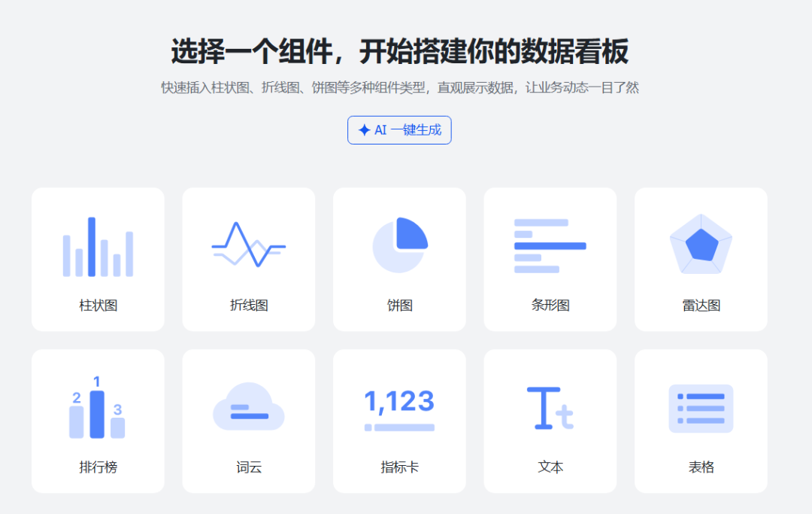Select the 折线图 (line chart) component icon
This screenshot has width=812, height=514.
pos(249,245)
